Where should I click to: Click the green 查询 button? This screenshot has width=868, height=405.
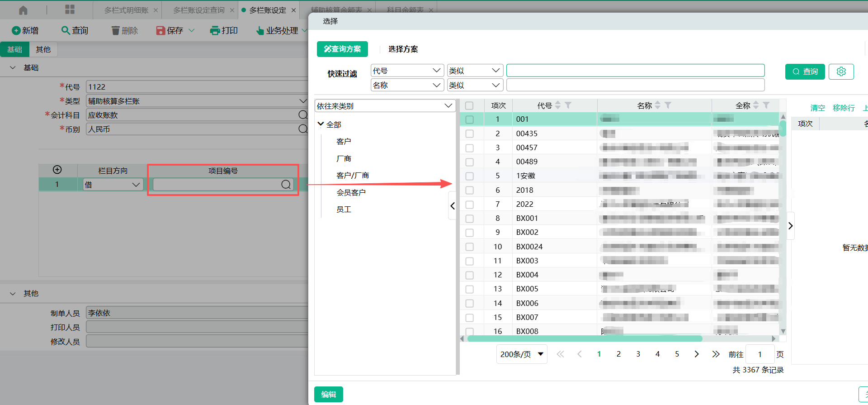805,71
